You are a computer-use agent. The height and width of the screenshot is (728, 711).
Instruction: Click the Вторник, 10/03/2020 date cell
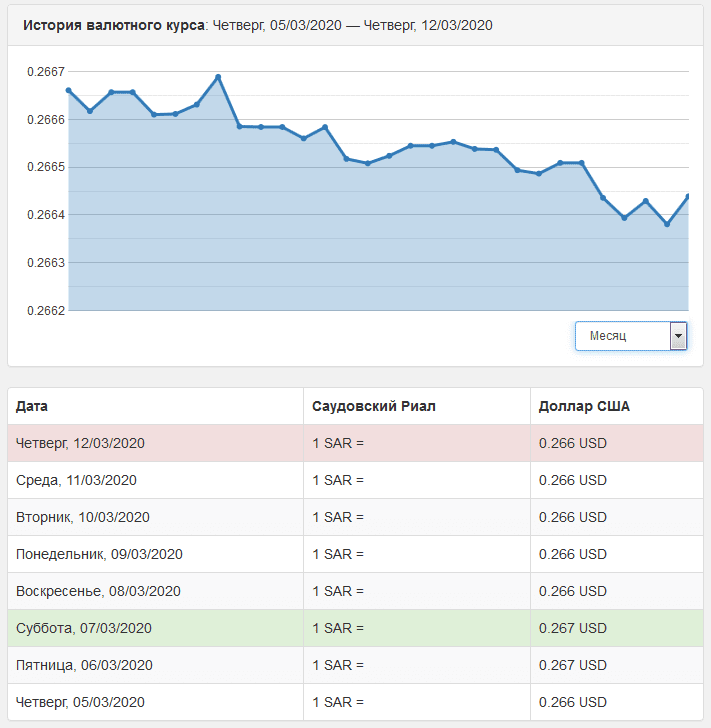82,517
